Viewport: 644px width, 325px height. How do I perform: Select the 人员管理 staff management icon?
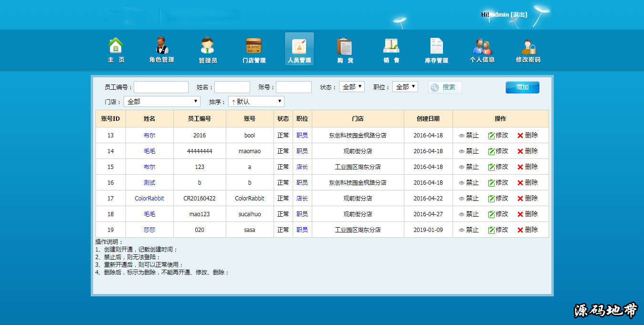[x=299, y=49]
